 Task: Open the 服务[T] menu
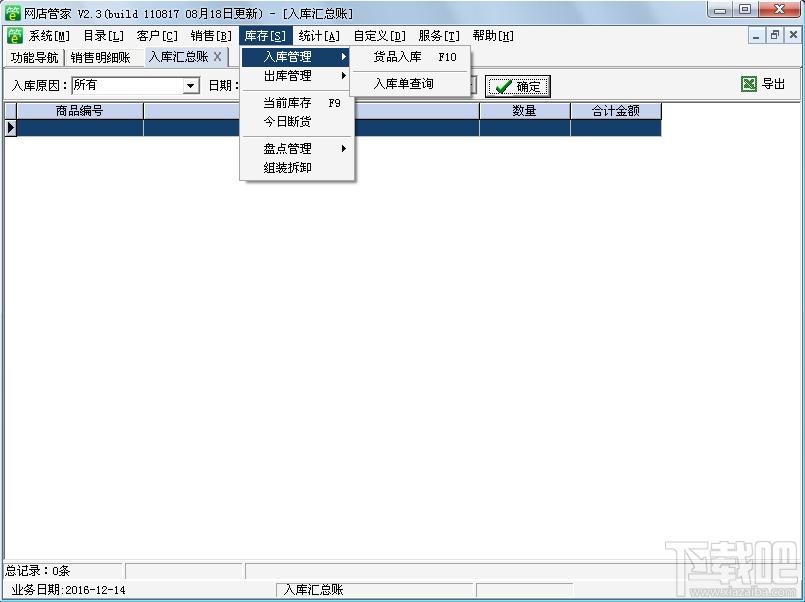point(439,36)
